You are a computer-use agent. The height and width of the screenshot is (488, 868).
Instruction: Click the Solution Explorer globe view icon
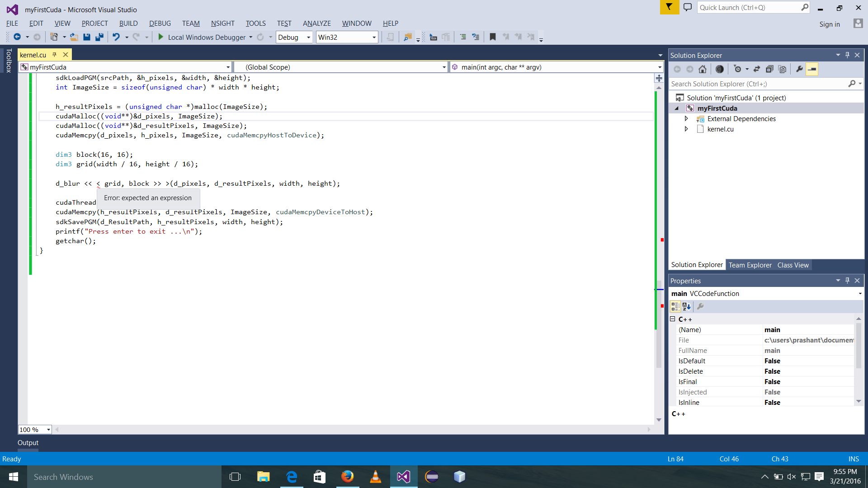pyautogui.click(x=720, y=69)
